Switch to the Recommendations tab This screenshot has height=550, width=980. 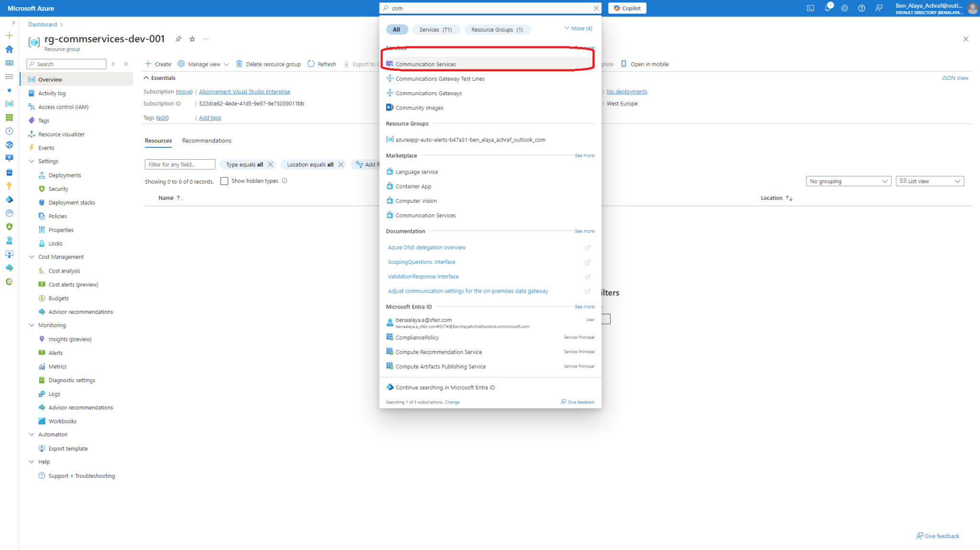click(x=206, y=140)
